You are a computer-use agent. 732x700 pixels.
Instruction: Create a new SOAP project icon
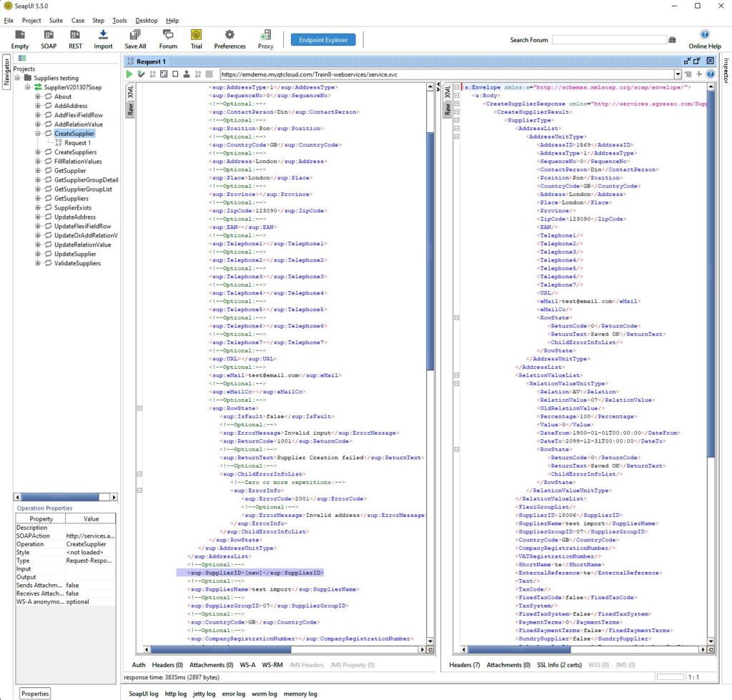[x=48, y=34]
